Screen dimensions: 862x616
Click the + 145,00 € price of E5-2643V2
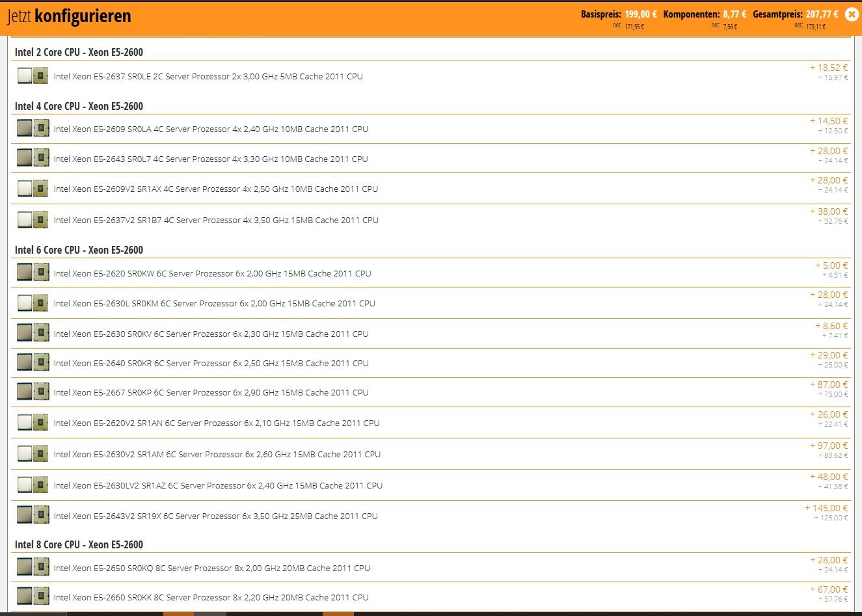[826, 508]
